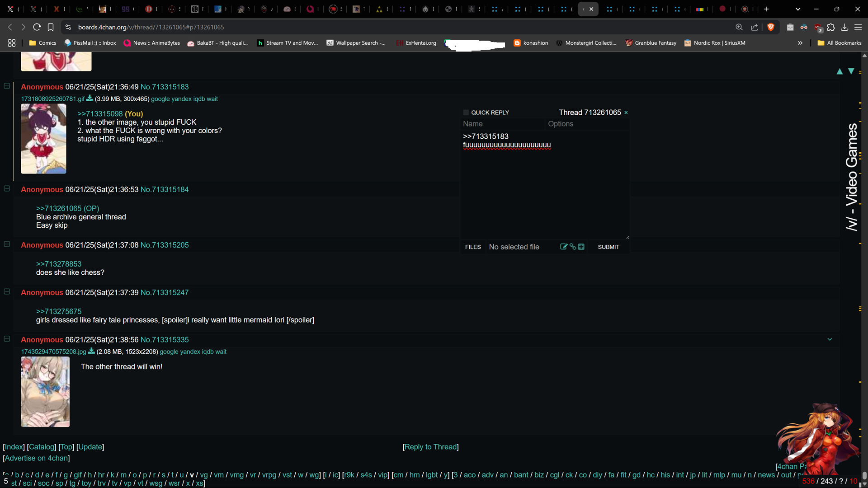
Task: Go back with the browser back arrow
Action: pyautogui.click(x=10, y=27)
